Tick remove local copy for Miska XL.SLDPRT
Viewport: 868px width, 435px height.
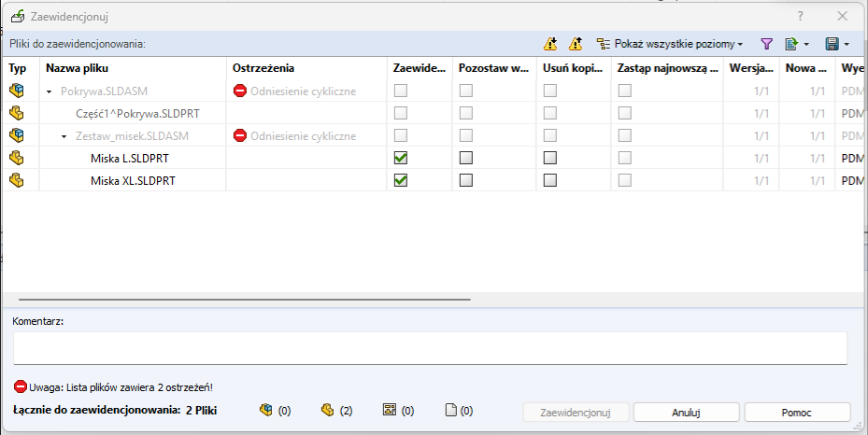550,180
